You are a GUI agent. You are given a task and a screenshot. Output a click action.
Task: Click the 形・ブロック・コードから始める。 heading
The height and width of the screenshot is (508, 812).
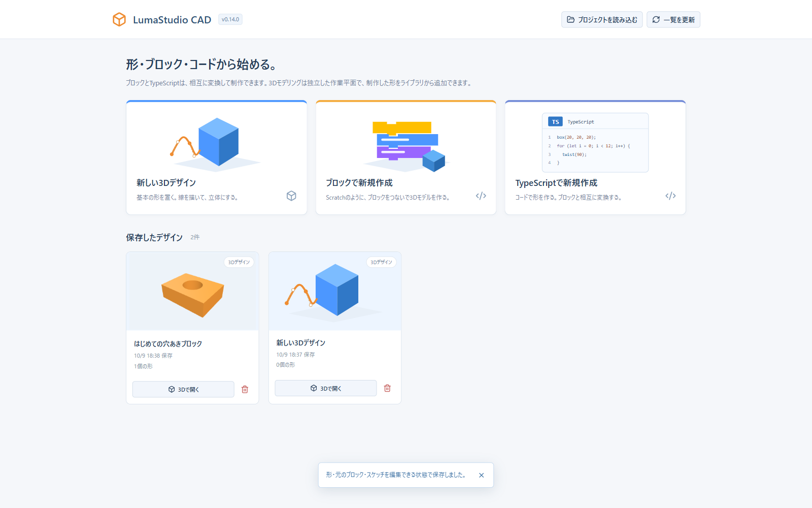pos(202,65)
